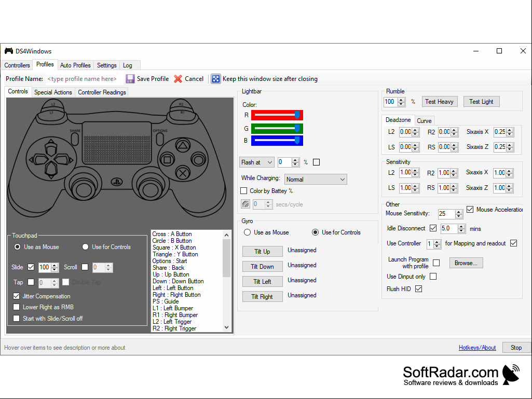Switch to the Curve tab
The image size is (532, 399).
[424, 121]
